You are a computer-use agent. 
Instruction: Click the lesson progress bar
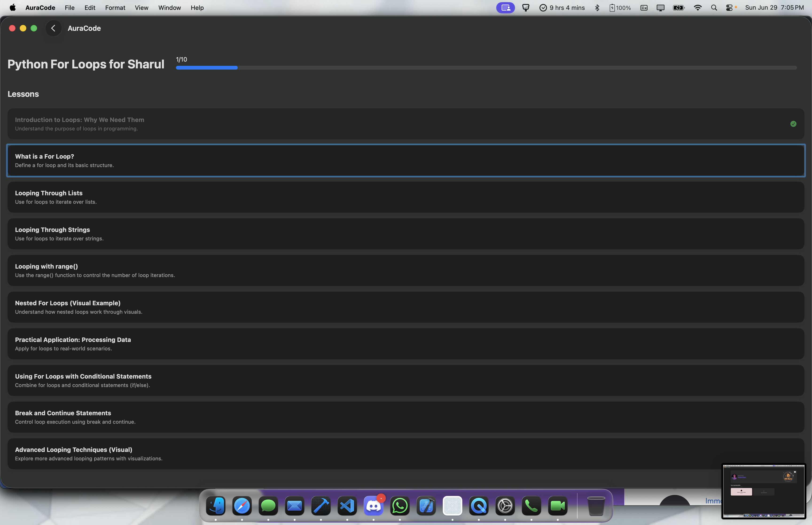click(486, 68)
